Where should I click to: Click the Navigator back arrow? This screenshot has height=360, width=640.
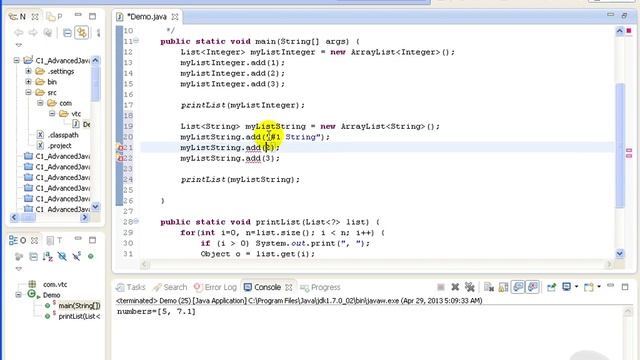(x=18, y=33)
